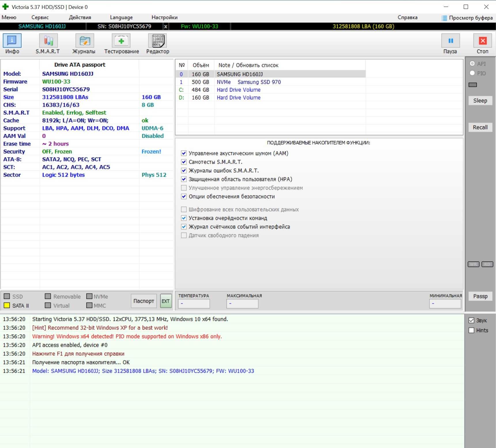Click the Erase time ~ 2 hours value

56,144
